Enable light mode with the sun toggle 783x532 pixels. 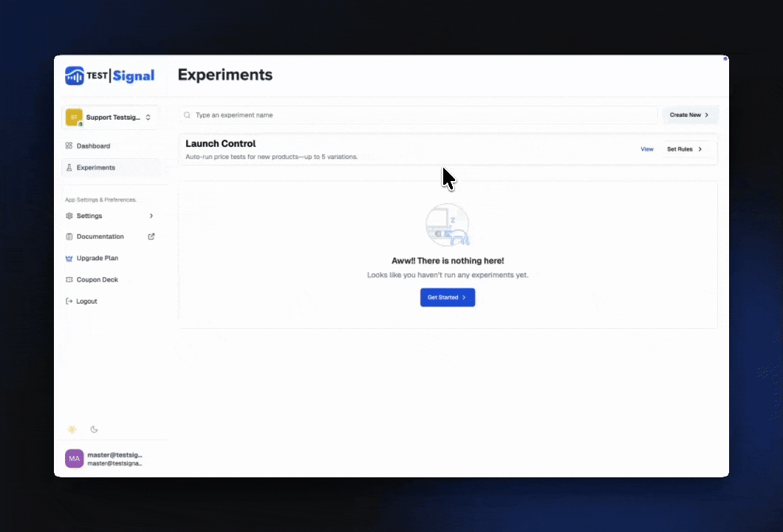click(72, 429)
